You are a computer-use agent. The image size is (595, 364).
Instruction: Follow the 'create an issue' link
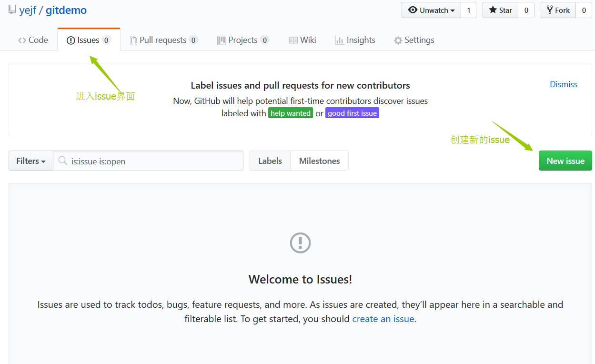point(383,319)
